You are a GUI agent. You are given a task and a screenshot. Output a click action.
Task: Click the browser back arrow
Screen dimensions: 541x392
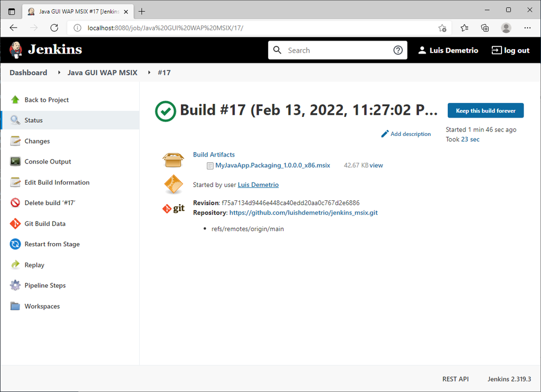pyautogui.click(x=14, y=28)
